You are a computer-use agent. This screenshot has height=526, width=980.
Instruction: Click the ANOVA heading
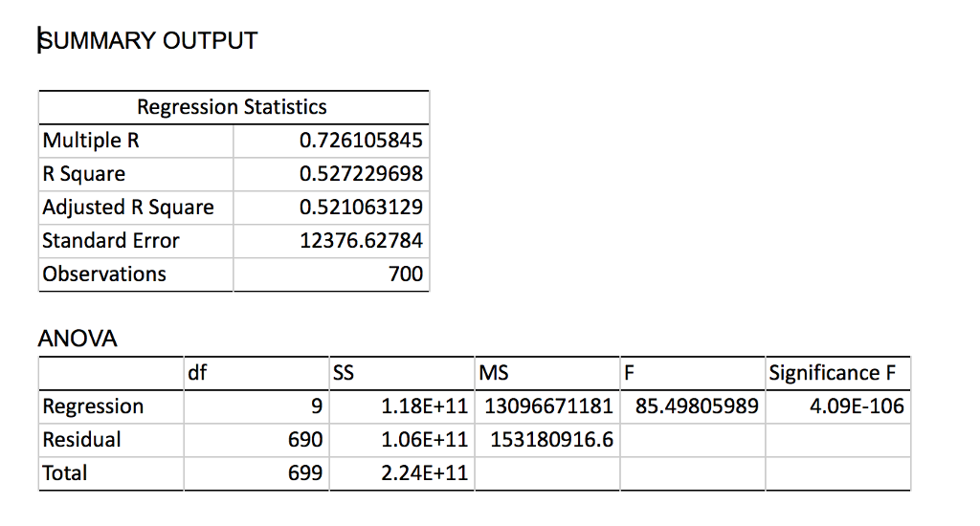(78, 339)
